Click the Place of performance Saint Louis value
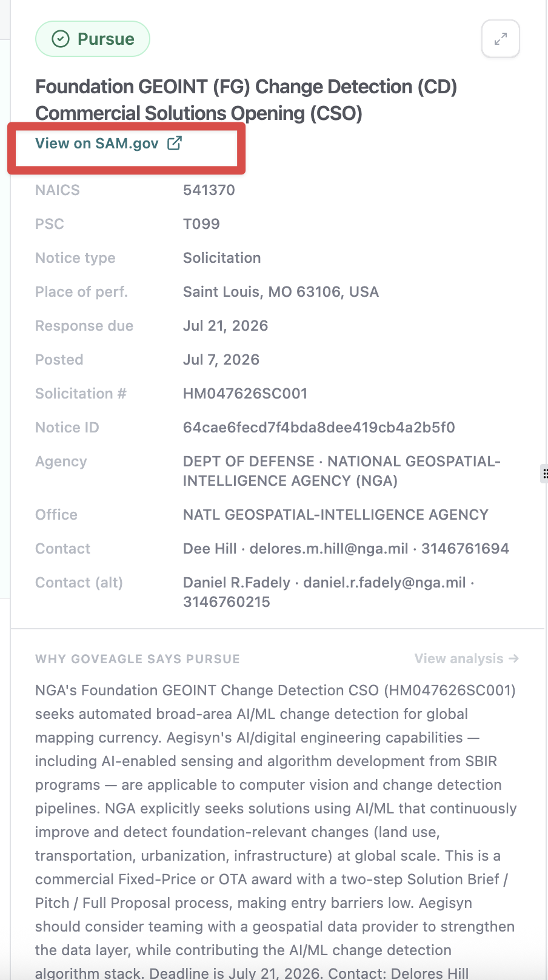 tap(281, 292)
